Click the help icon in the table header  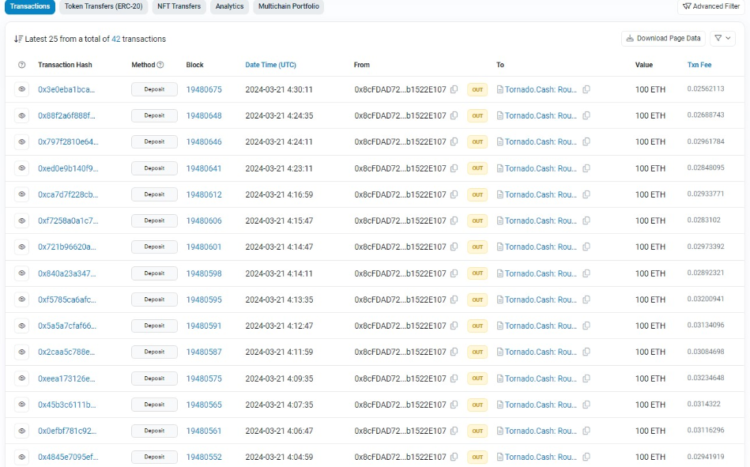pyautogui.click(x=22, y=65)
